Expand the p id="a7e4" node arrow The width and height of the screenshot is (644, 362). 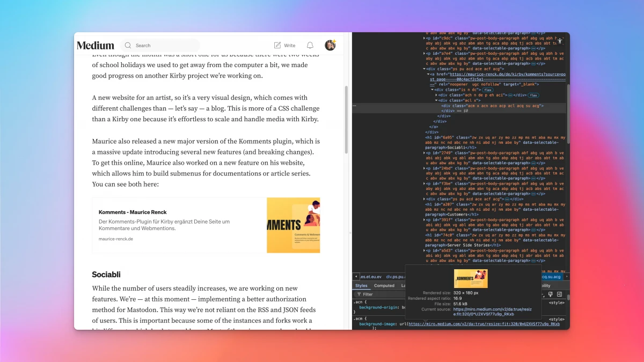point(425,54)
